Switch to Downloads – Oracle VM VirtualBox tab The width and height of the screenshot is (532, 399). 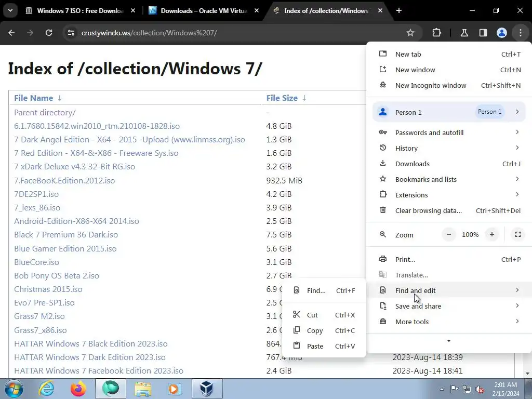pos(204,10)
